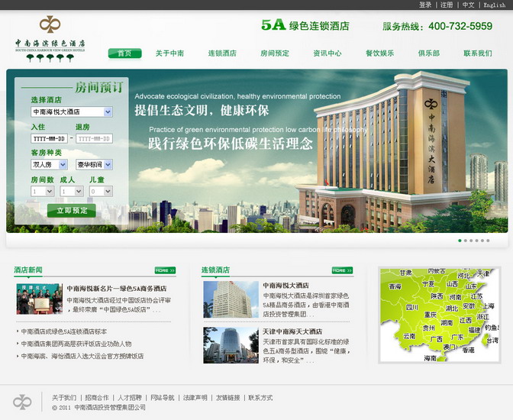Click MORE button in 连锁酒店 section

[342, 270]
